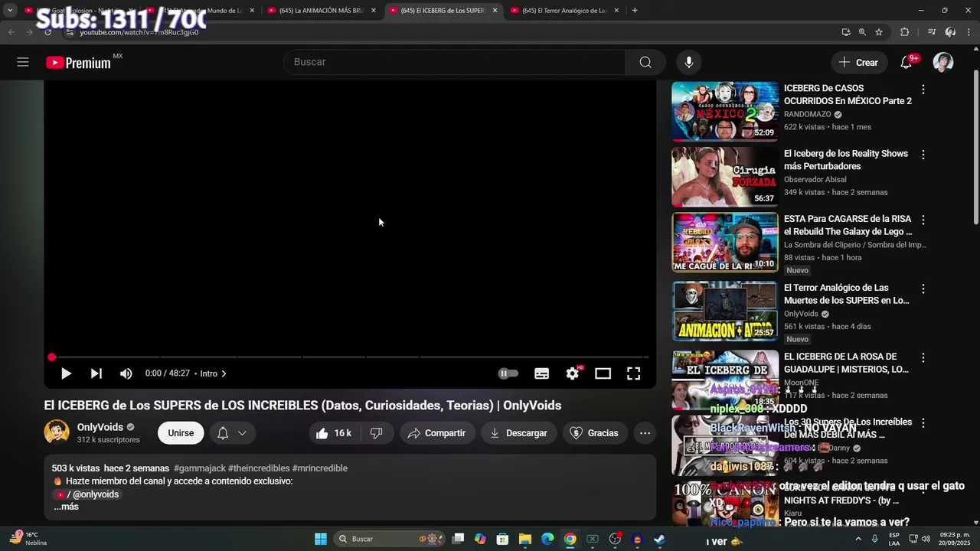Open more actions ellipsis below video
The width and height of the screenshot is (980, 551).
click(x=645, y=433)
